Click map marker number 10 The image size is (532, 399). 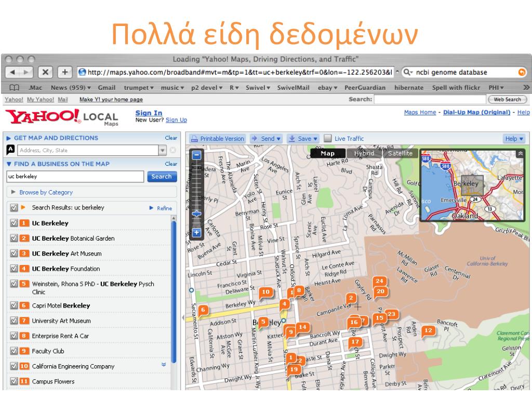[x=265, y=292]
